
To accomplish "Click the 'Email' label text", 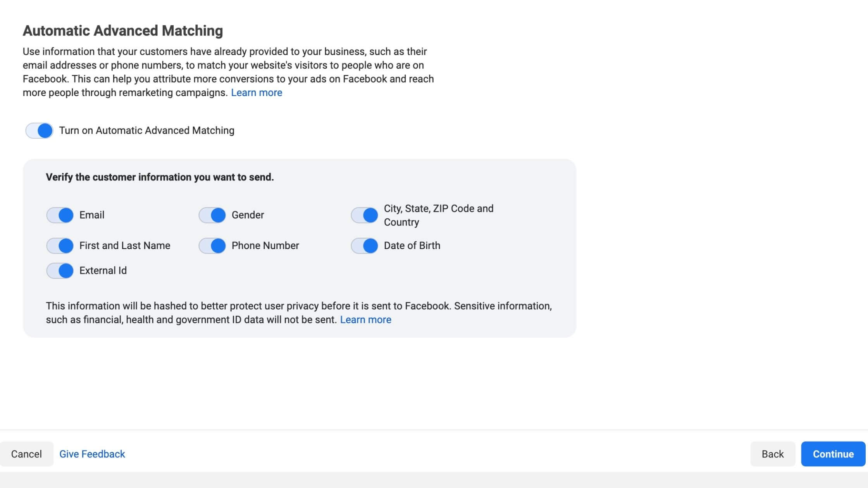I will pos(92,215).
